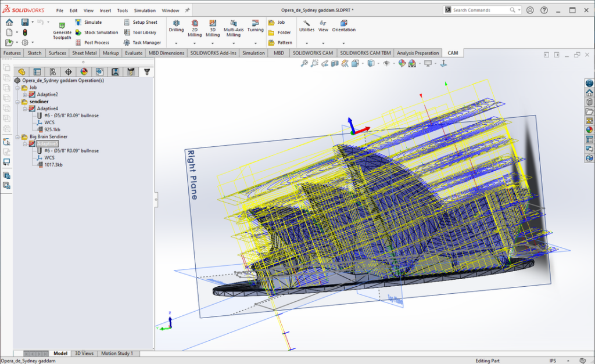
Task: Open the DisplayManager color wheel tab
Action: [x=84, y=71]
